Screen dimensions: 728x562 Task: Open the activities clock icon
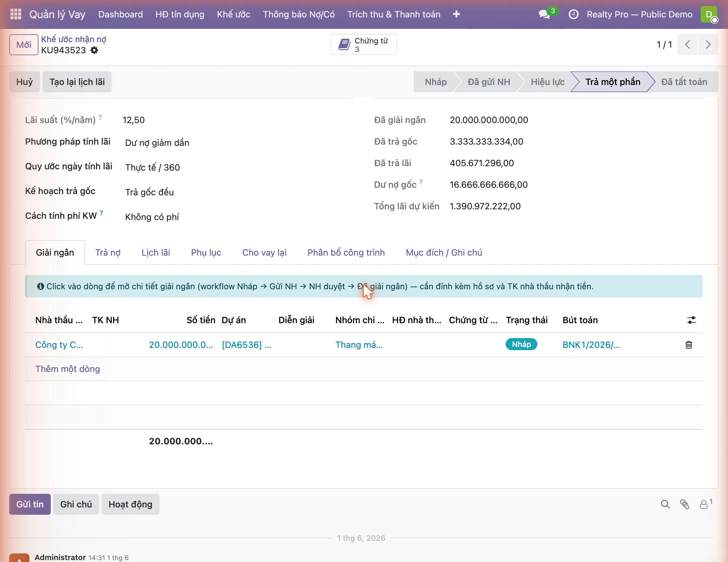click(x=573, y=14)
